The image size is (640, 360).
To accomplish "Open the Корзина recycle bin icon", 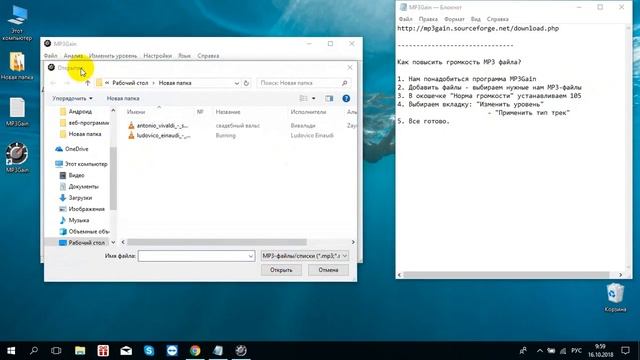I will point(615,298).
